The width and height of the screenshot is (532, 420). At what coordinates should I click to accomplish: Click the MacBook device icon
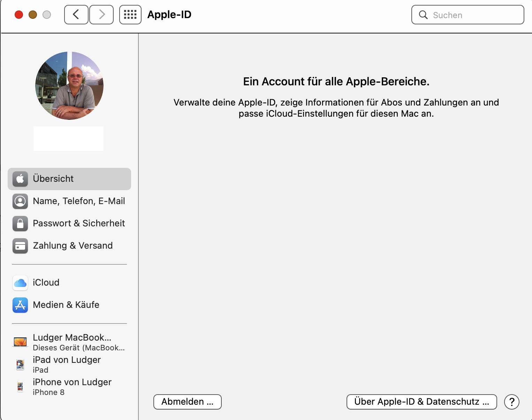(x=20, y=342)
